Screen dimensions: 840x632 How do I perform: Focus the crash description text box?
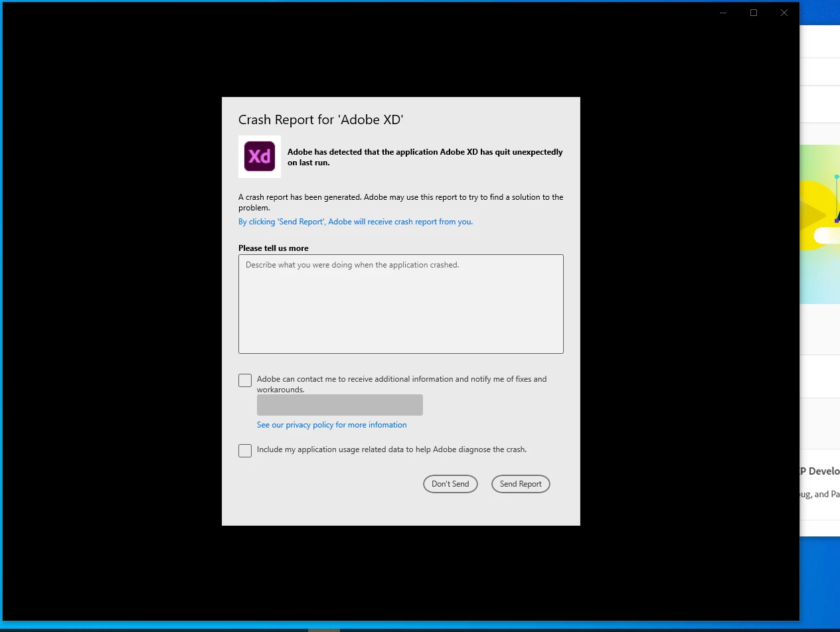pyautogui.click(x=401, y=304)
